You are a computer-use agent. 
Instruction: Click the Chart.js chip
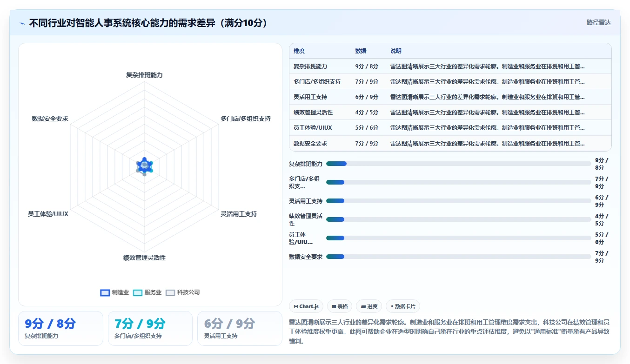[x=306, y=306]
